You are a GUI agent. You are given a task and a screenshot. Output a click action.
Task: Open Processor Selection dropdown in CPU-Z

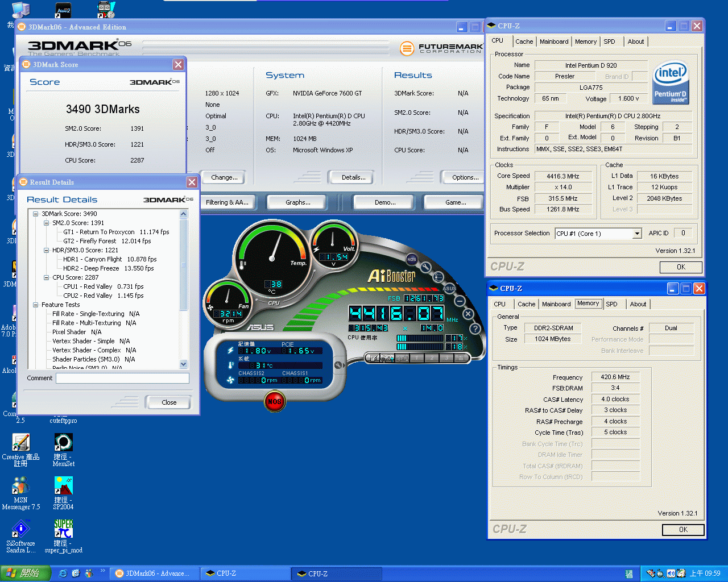click(637, 234)
